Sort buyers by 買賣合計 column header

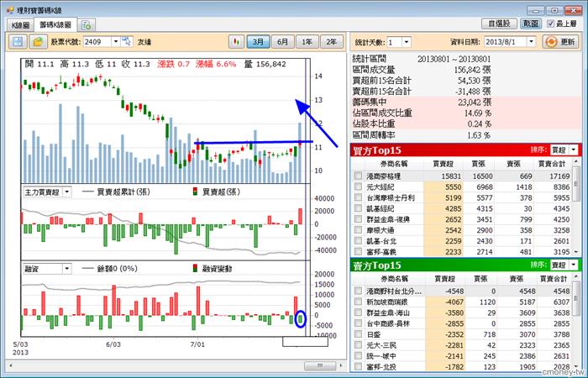coord(552,164)
